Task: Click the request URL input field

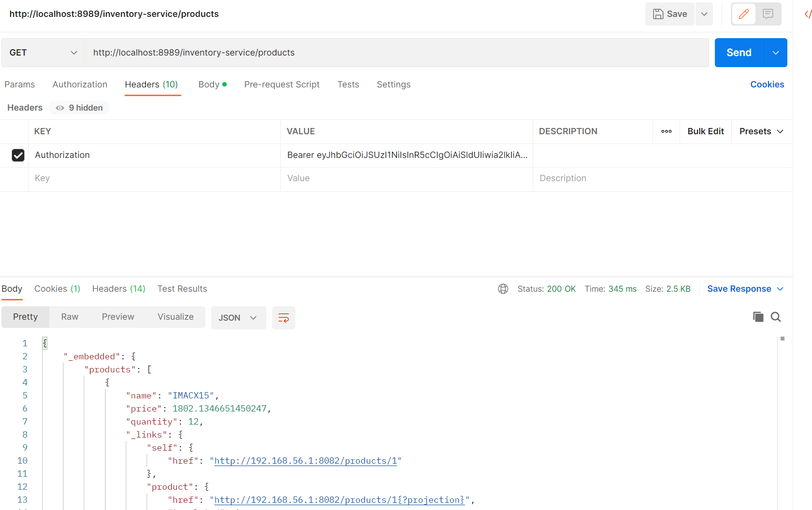Action: point(397,53)
